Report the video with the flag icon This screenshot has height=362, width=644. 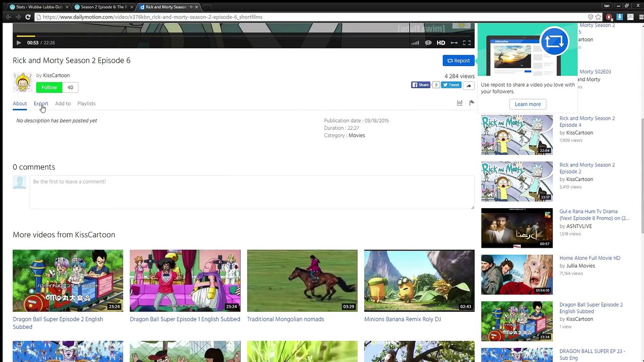[x=471, y=103]
